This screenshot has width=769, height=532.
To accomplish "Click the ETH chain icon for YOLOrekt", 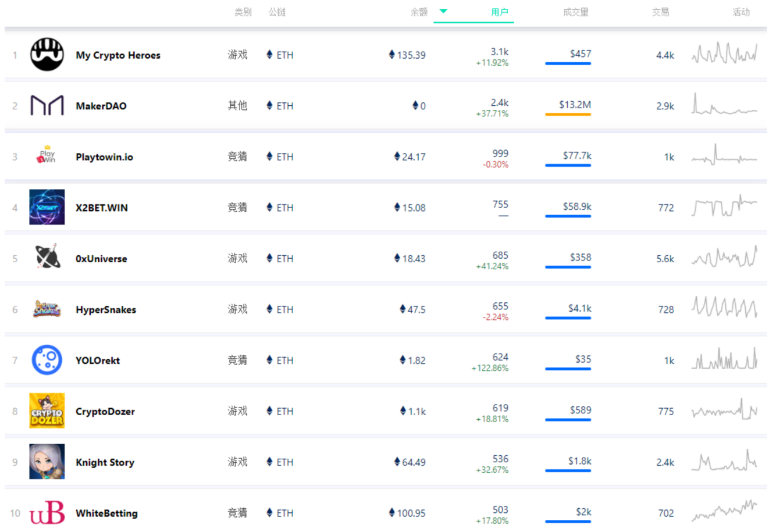I will pos(269,360).
